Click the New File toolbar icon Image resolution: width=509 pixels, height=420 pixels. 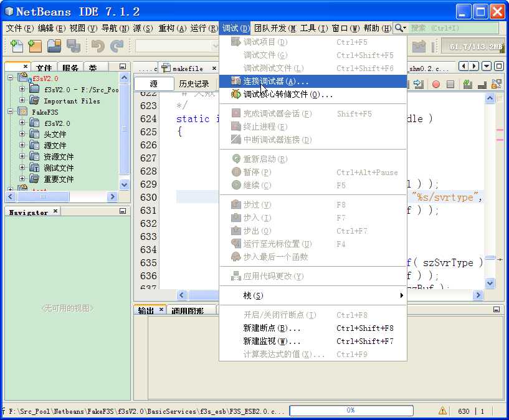point(17,46)
